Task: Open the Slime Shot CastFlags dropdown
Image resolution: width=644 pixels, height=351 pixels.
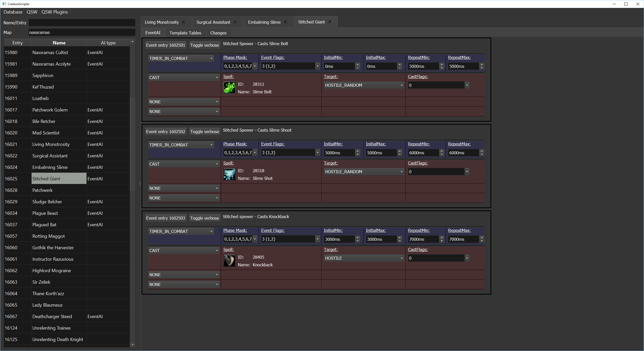Action: point(467,172)
